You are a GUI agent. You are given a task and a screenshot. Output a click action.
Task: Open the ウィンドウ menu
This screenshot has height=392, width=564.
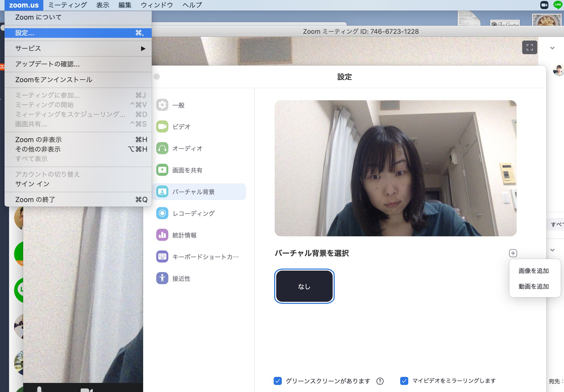coord(157,5)
